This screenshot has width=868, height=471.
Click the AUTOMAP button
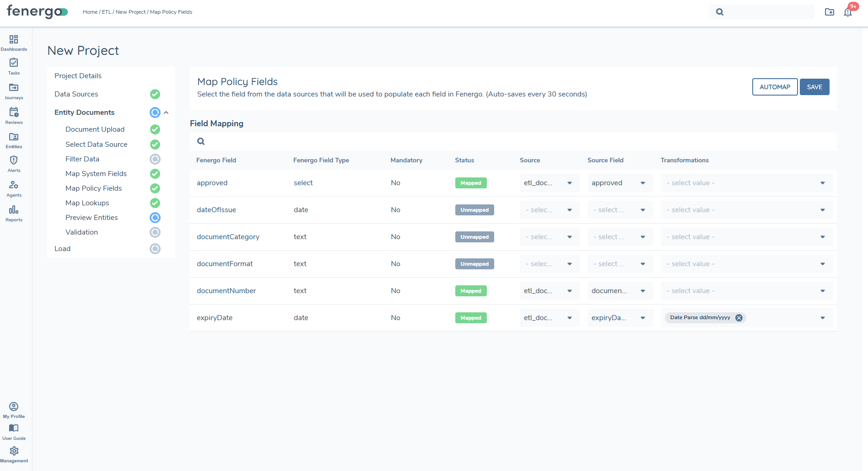click(775, 87)
